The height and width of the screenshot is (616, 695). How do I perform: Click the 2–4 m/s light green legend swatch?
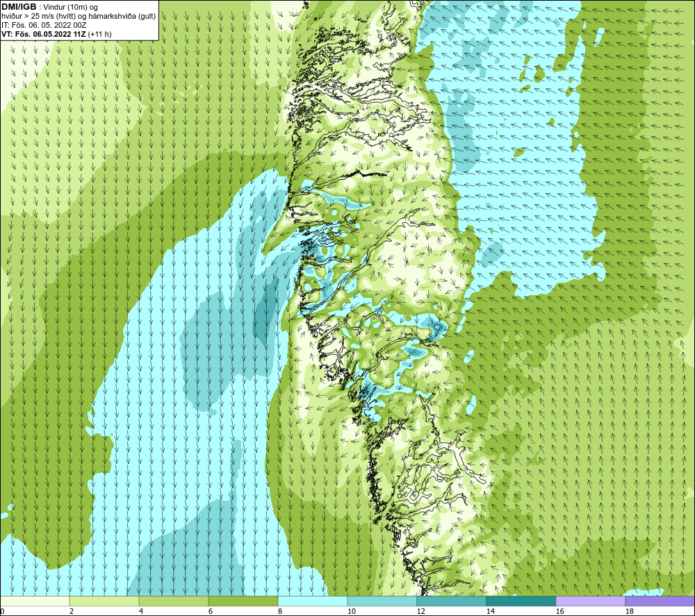tap(104, 601)
